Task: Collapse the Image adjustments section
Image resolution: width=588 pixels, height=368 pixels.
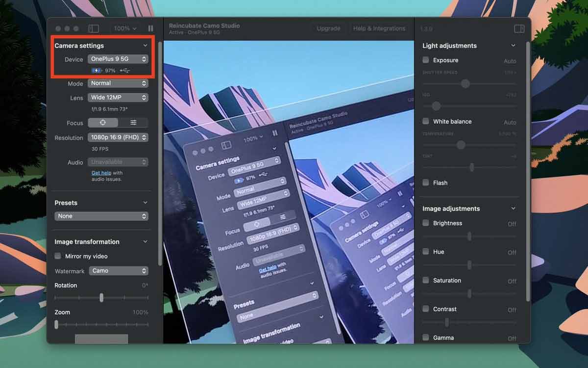Action: click(513, 209)
